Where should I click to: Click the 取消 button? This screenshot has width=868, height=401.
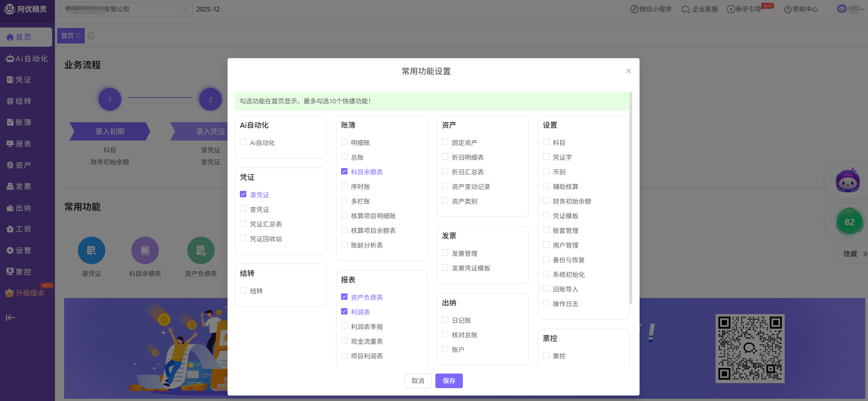[418, 381]
